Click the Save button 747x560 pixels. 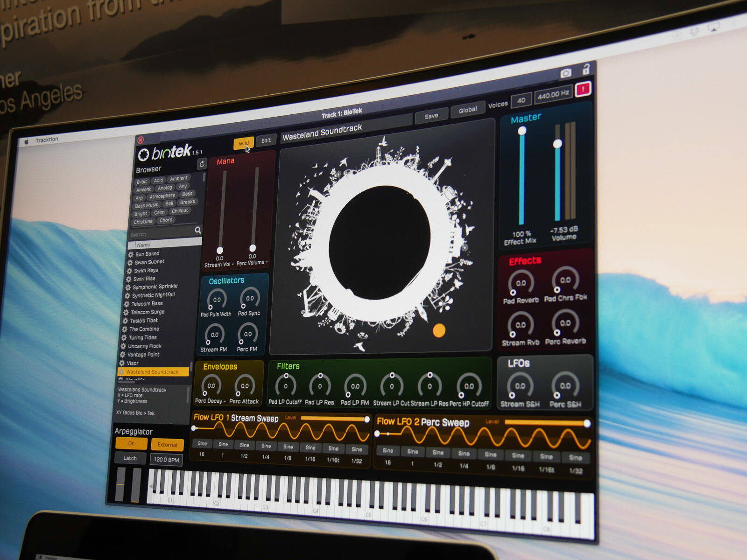tap(431, 116)
